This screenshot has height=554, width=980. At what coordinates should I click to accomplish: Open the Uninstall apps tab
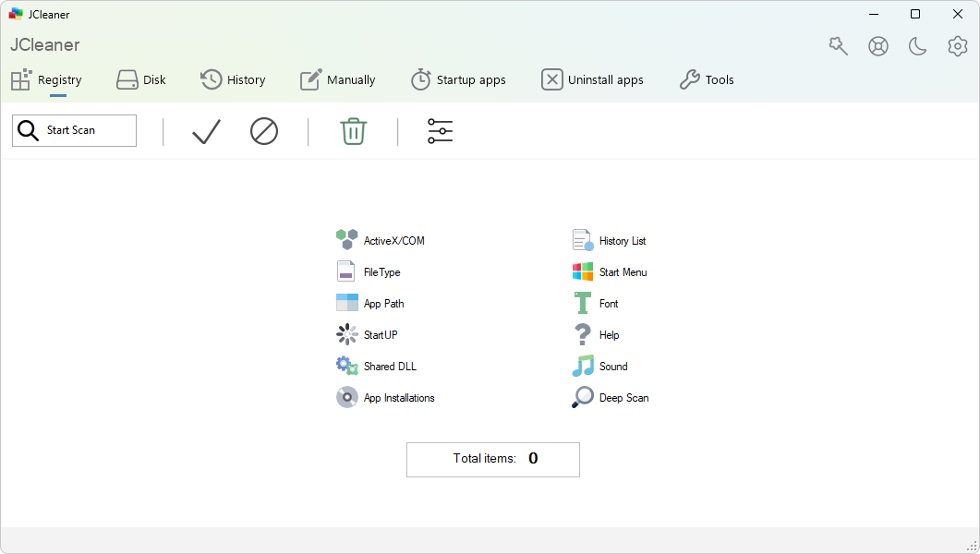pyautogui.click(x=592, y=80)
